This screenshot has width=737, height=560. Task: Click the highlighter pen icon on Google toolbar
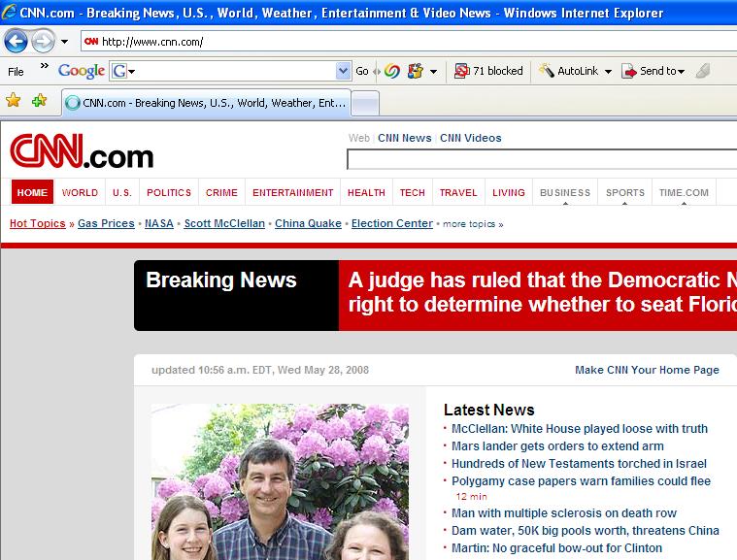(x=703, y=71)
